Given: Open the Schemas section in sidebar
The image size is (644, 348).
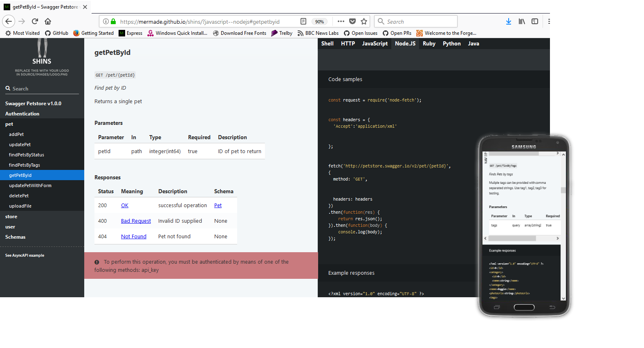Looking at the screenshot, I should click(x=42, y=237).
